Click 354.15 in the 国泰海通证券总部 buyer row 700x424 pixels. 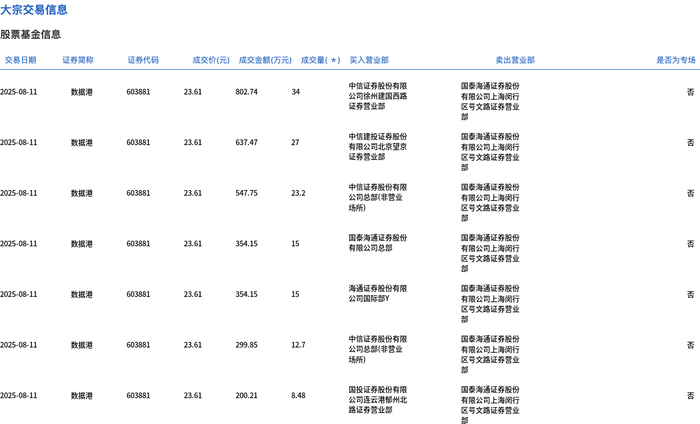click(247, 244)
